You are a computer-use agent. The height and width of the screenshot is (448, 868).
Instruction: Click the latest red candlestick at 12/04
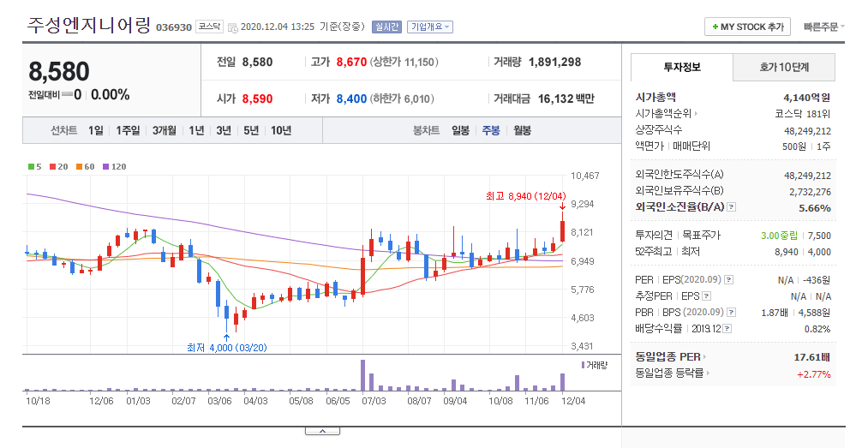pos(562,228)
